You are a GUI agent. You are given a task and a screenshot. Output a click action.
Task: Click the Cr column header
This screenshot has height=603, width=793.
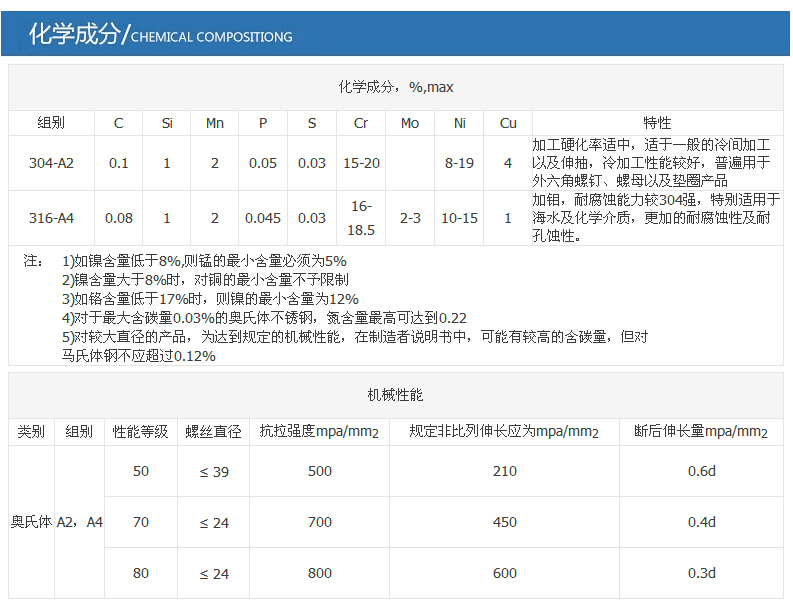tap(361, 123)
